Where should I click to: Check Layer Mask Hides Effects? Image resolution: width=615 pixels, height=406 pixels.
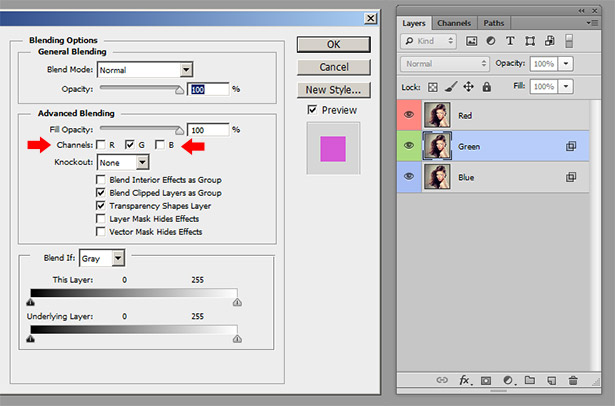(x=101, y=218)
